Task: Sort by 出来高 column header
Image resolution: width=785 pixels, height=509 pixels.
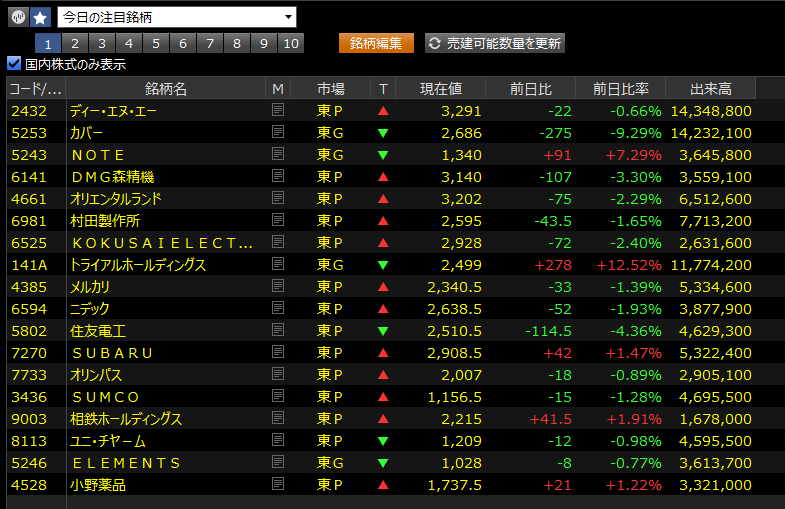Action: (711, 89)
